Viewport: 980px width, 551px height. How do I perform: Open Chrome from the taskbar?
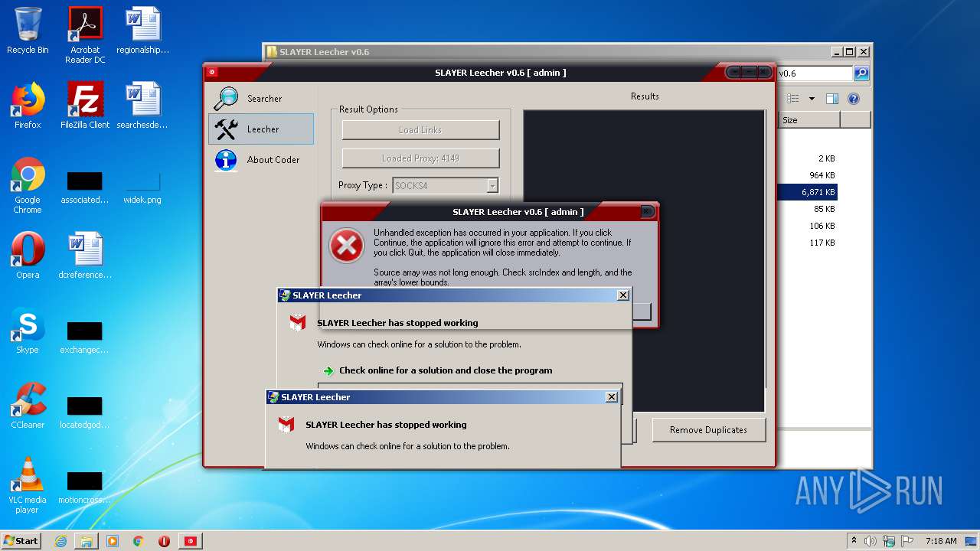coord(139,541)
